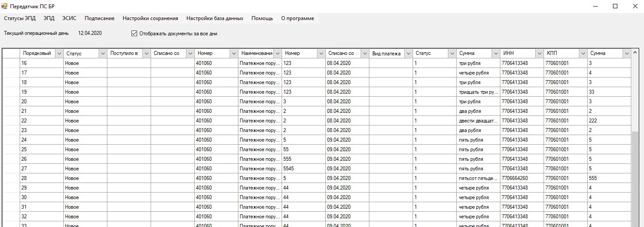Screen dimensions: 644x227
Task: Open the Поступило в column filter dropdown
Action: point(147,53)
